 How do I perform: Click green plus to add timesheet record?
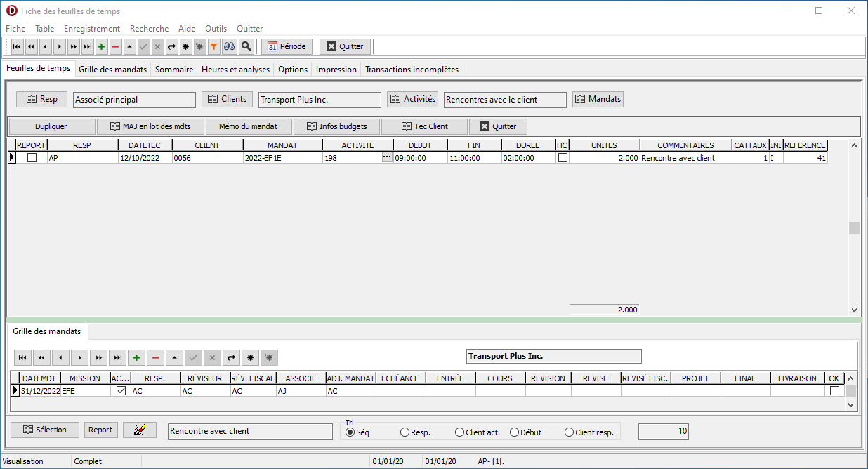[x=102, y=46]
